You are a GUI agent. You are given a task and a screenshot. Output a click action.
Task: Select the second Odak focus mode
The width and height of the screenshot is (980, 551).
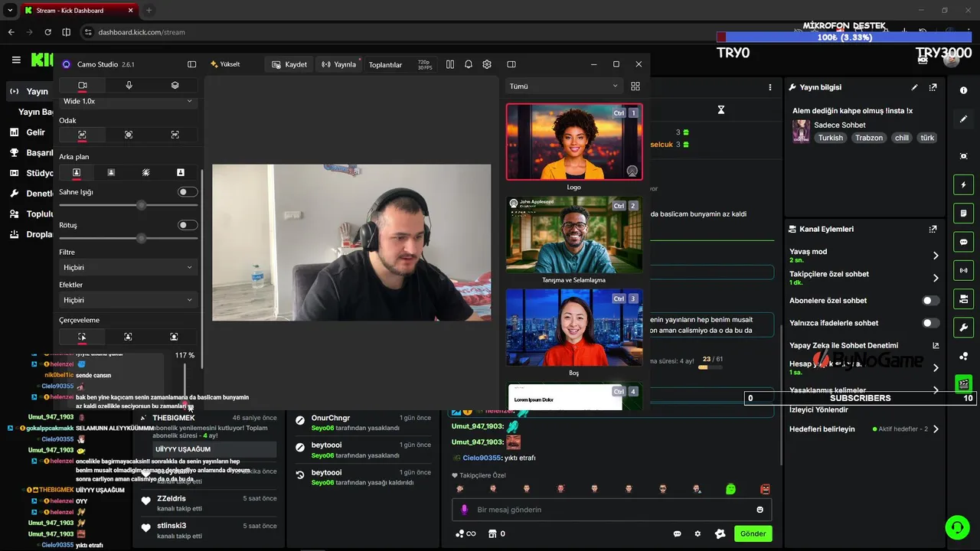tap(129, 135)
